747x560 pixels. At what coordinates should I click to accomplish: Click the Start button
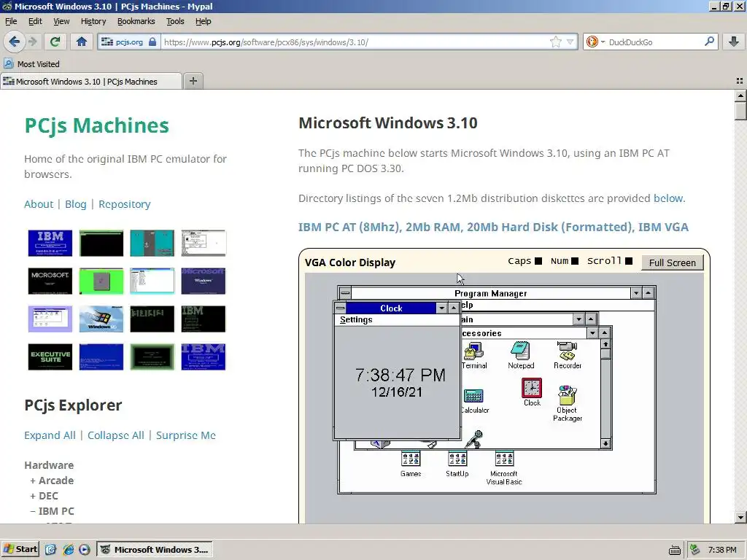20,550
